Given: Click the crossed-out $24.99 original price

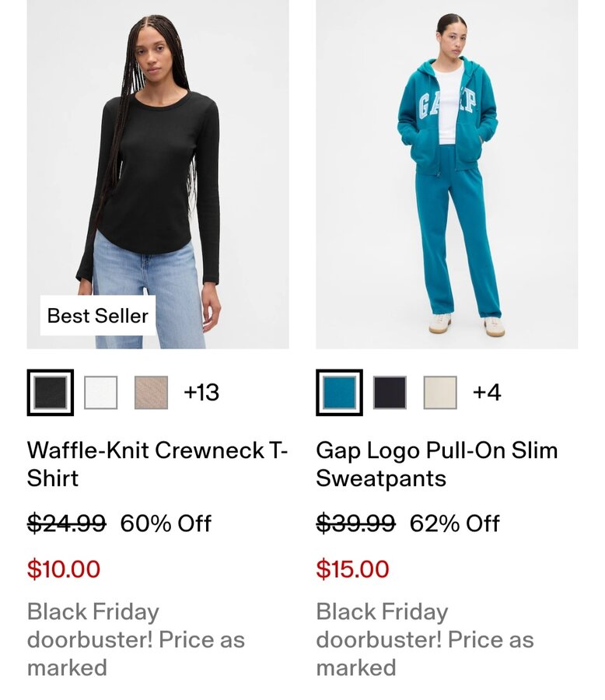Looking at the screenshot, I should pyautogui.click(x=66, y=523).
